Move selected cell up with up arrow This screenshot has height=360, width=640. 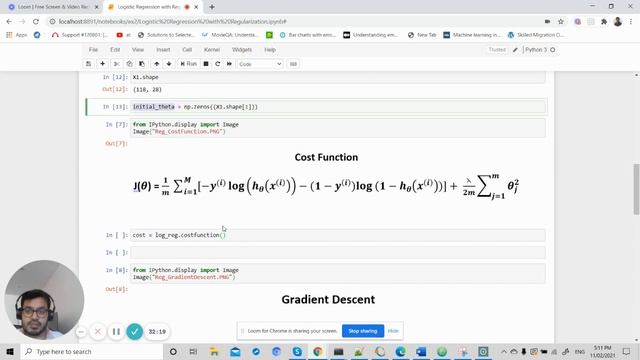pyautogui.click(x=157, y=64)
